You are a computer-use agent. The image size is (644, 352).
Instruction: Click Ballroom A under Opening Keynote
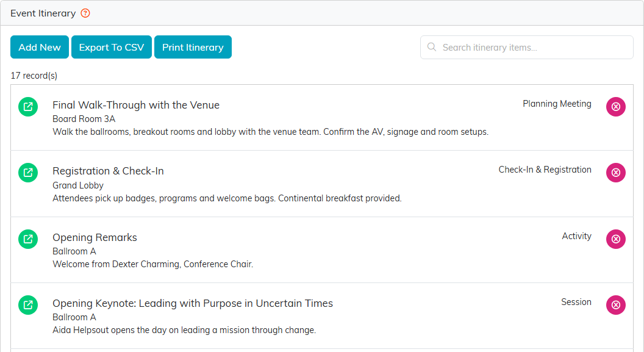(74, 317)
